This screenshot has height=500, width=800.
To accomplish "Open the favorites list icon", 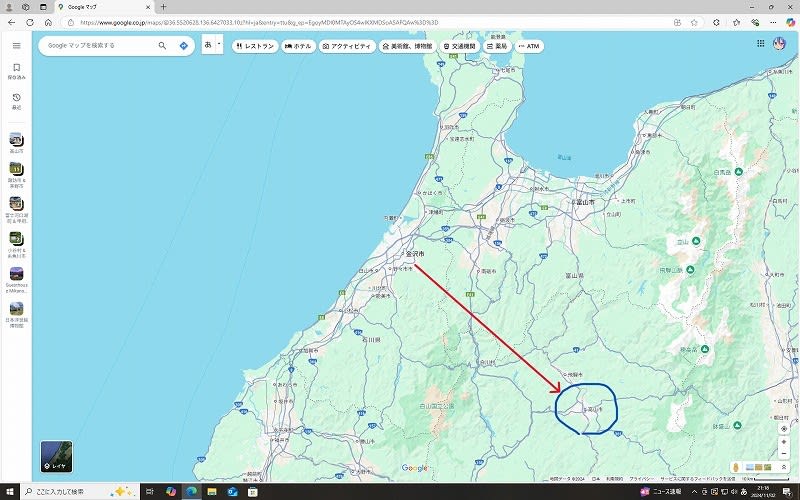I will 736,22.
